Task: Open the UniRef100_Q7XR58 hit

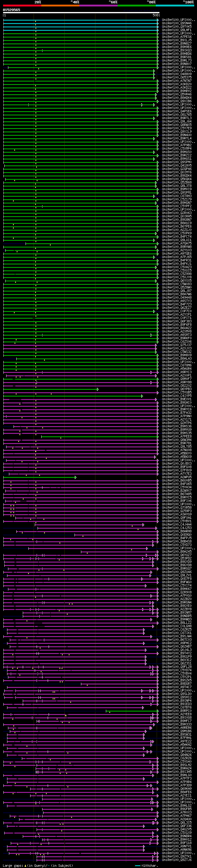Action: click(x=177, y=508)
